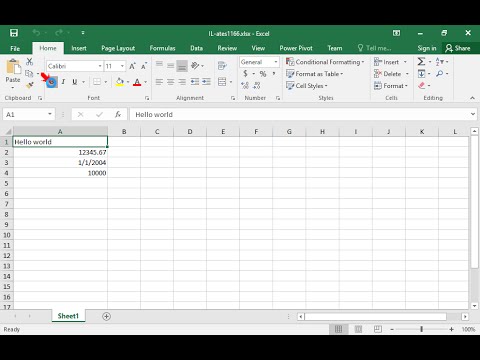Expand Format as Table menu

point(315,74)
